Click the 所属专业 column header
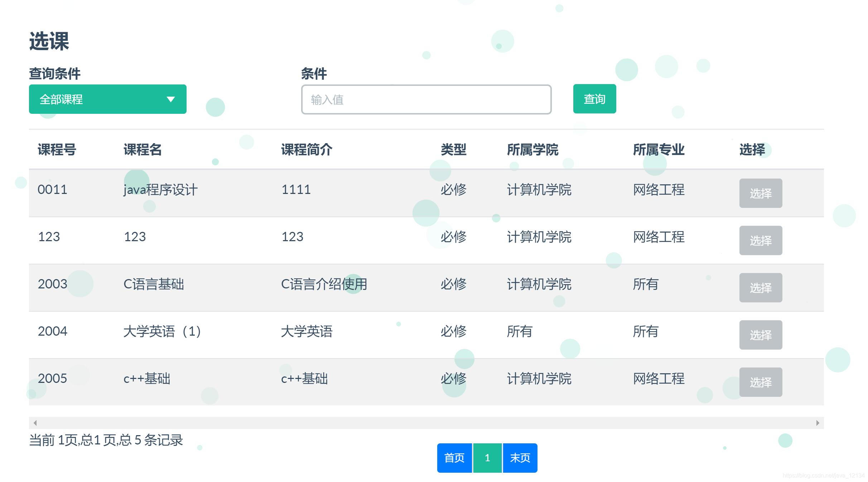The image size is (868, 482). [x=659, y=150]
